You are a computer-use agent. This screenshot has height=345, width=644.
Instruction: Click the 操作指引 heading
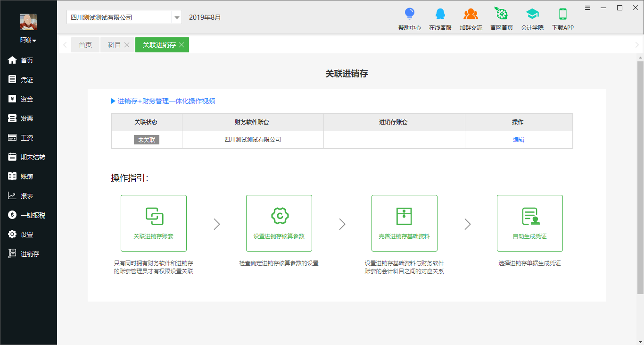coord(130,178)
